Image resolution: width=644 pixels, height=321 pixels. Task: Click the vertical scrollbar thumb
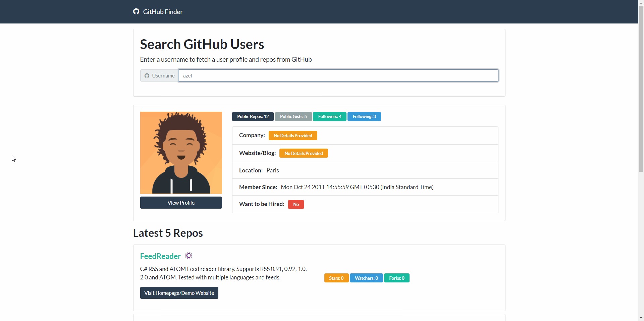641,89
